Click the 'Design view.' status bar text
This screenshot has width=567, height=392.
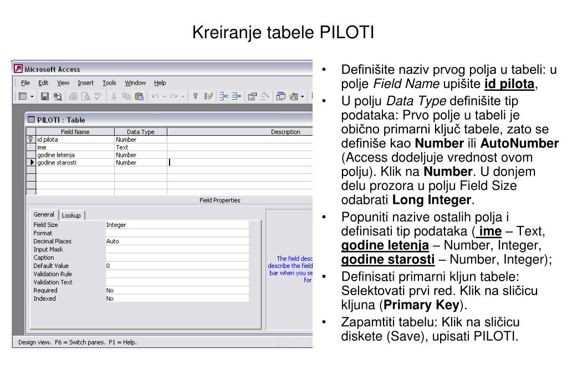[35, 342]
